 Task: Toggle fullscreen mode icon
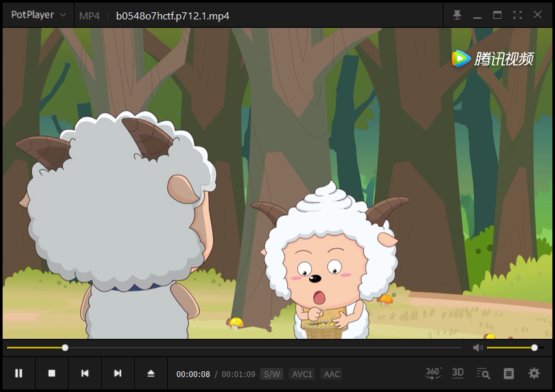tap(517, 15)
